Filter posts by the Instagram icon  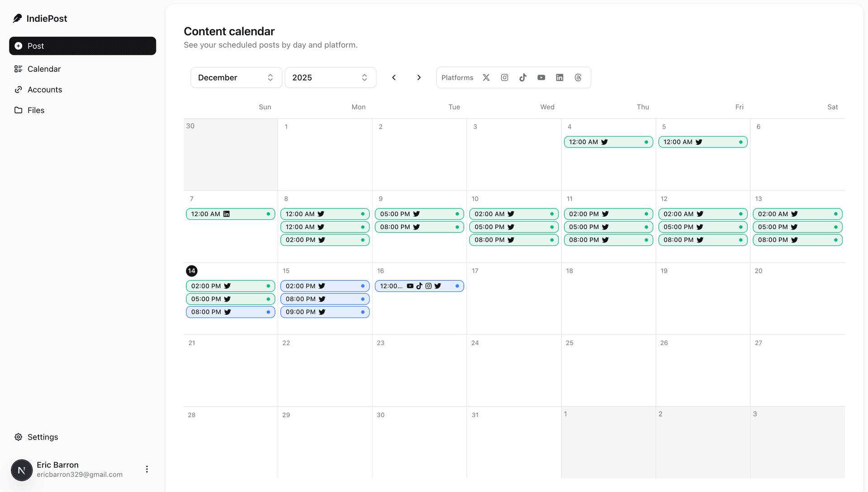click(x=505, y=77)
